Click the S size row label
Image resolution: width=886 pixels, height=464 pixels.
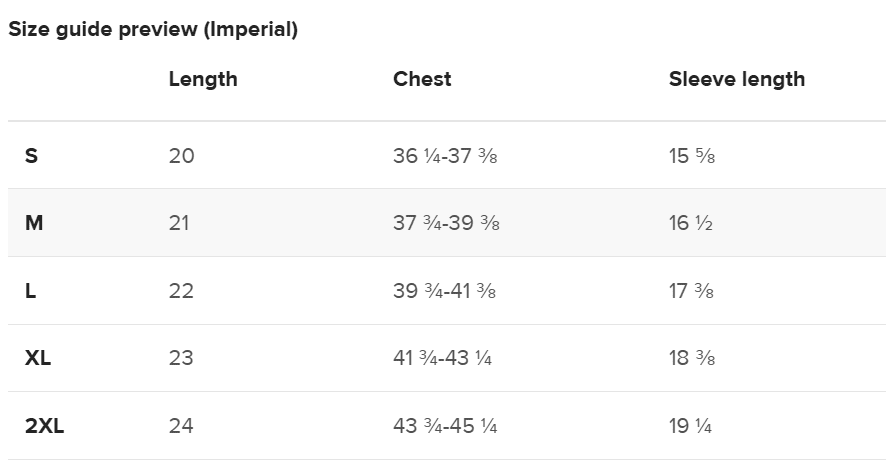31,155
